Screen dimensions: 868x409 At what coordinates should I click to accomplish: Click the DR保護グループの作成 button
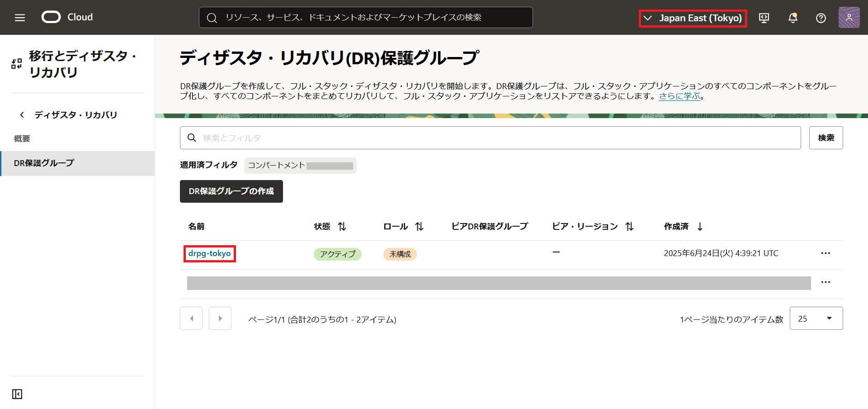(231, 191)
